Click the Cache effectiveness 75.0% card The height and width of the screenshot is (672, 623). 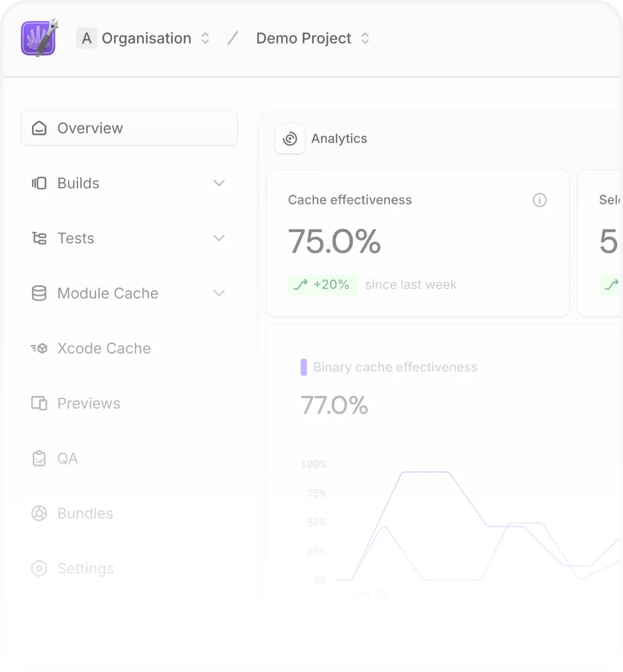pos(418,243)
